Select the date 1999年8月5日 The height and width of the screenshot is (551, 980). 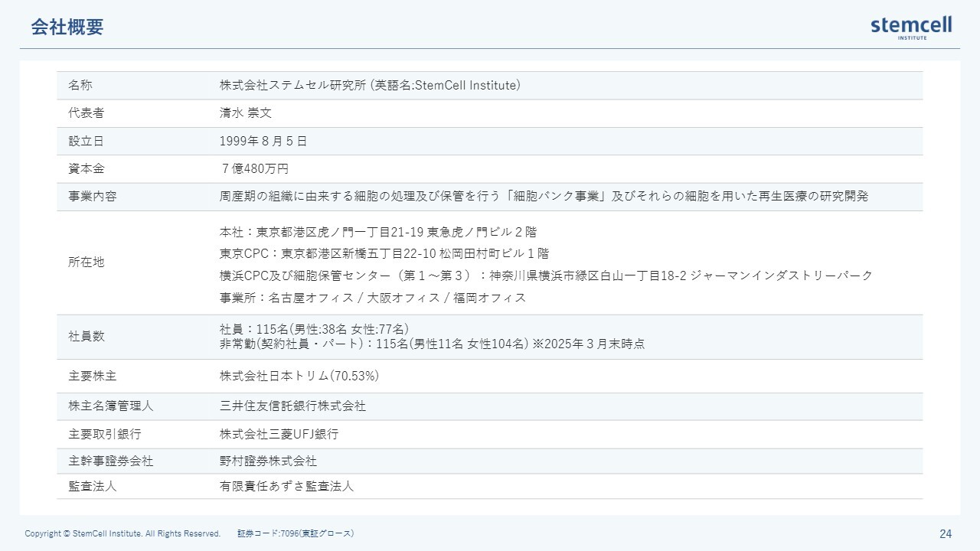click(x=263, y=141)
